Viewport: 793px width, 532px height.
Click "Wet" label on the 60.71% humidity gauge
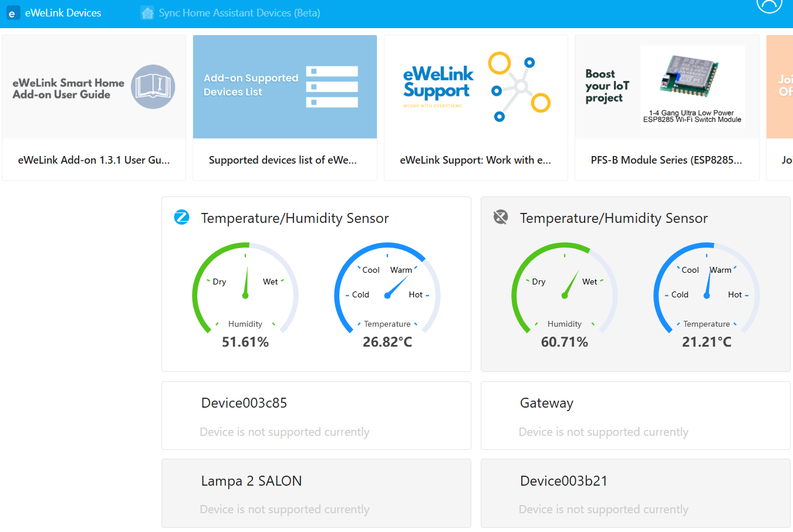[x=590, y=282]
